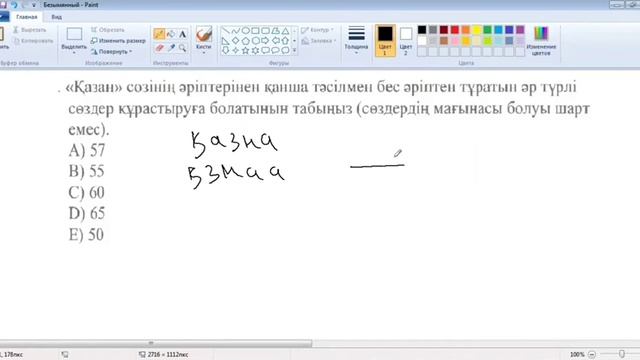Click the Undo arrow in quick access toolbar
This screenshot has width=640, height=360.
pos(14,5)
